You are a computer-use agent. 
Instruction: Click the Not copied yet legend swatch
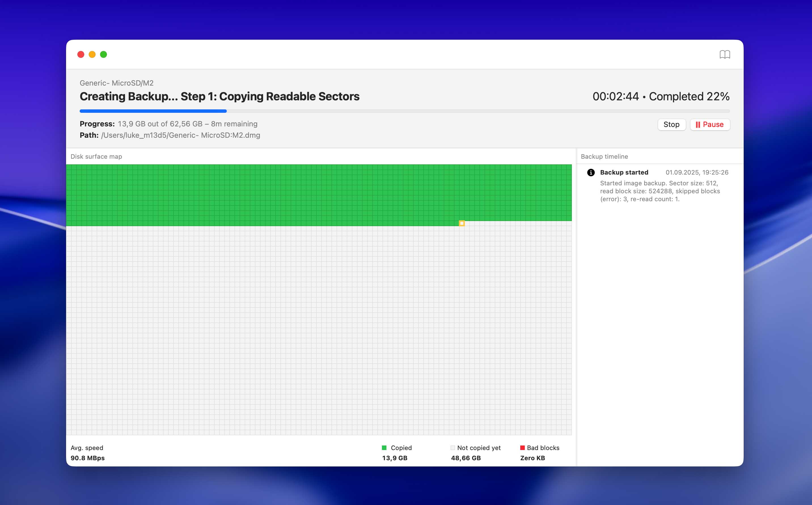tap(453, 447)
